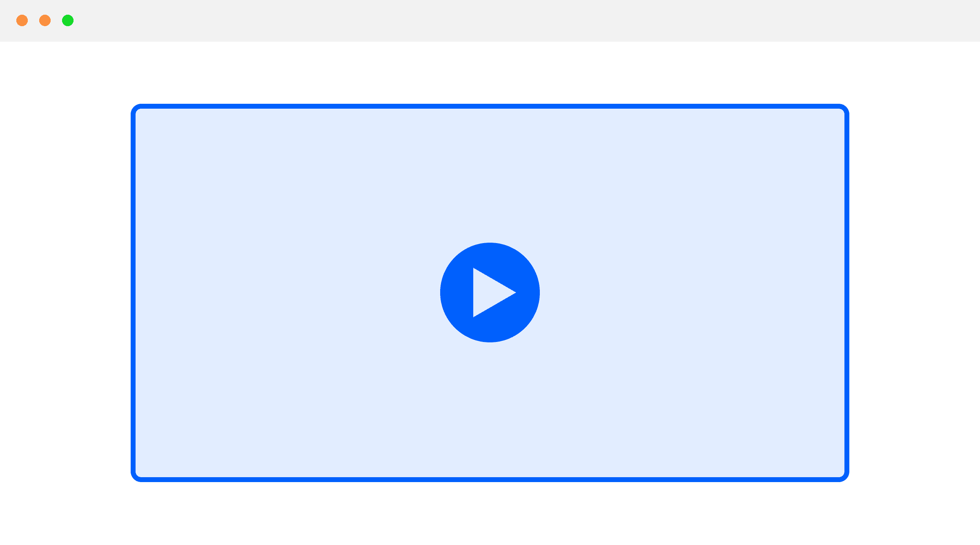980x545 pixels.
Task: Click the middle orange window dot
Action: tap(45, 20)
